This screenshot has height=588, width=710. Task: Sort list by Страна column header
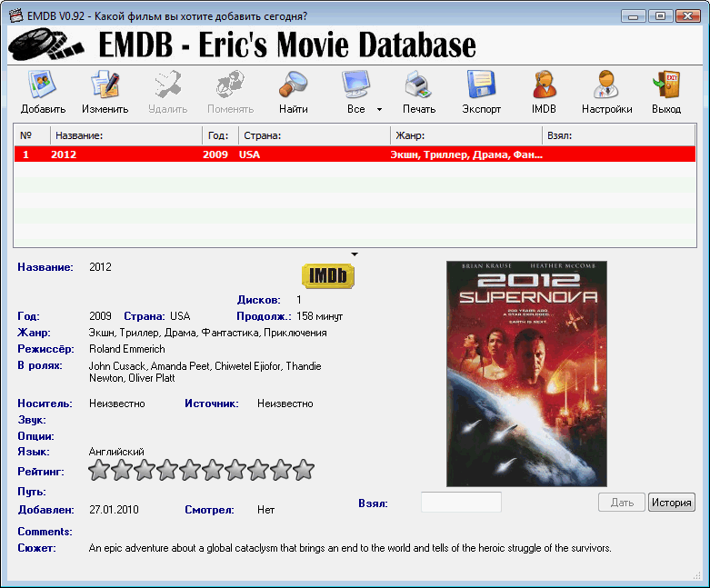315,135
